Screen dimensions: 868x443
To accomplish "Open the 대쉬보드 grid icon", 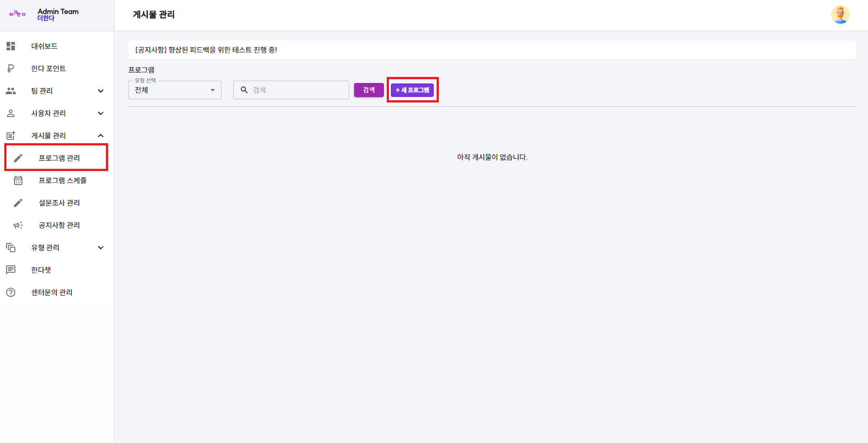I will 11,46.
